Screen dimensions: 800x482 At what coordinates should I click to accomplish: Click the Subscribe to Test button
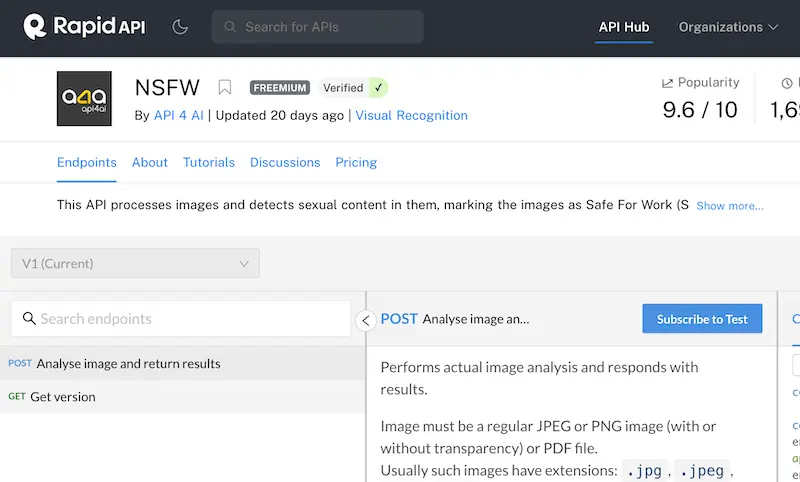[702, 319]
